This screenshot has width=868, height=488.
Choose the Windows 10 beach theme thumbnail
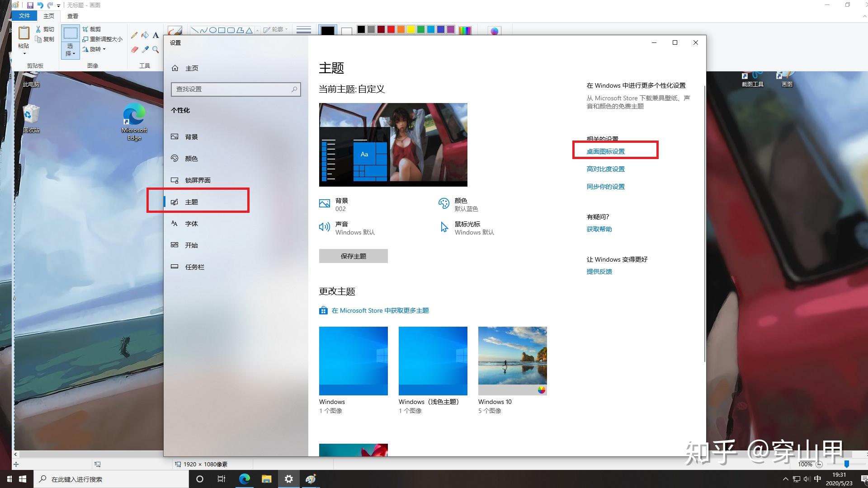(x=513, y=361)
